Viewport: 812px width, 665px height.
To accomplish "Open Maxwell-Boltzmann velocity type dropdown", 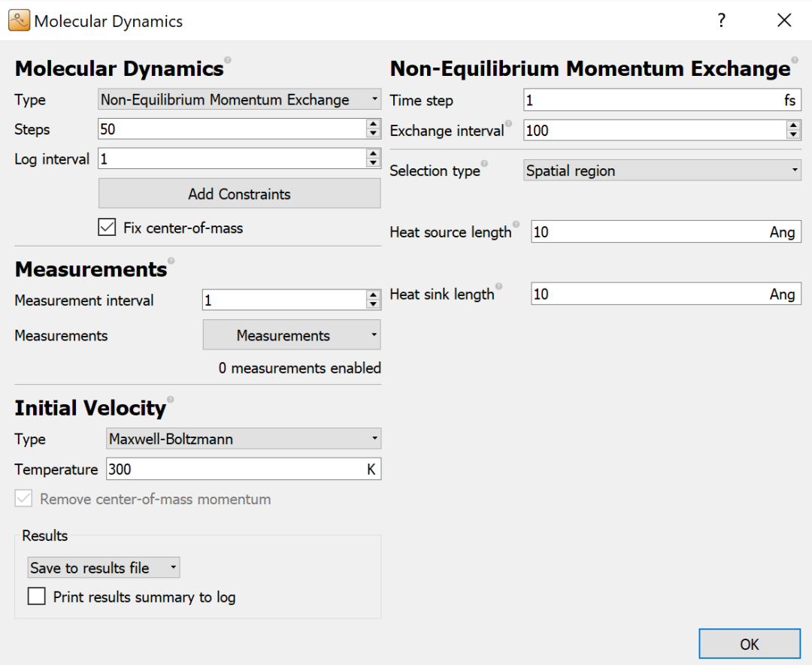I will tap(243, 439).
